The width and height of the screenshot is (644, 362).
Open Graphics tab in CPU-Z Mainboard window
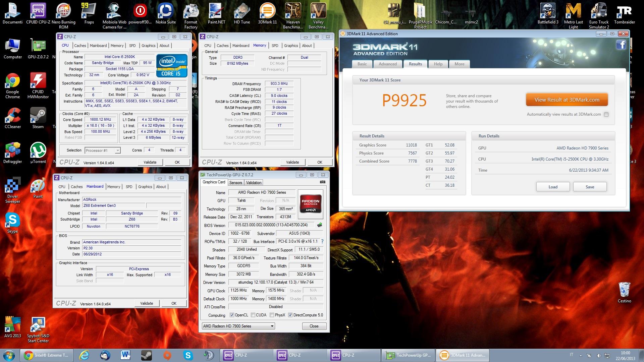click(x=145, y=187)
